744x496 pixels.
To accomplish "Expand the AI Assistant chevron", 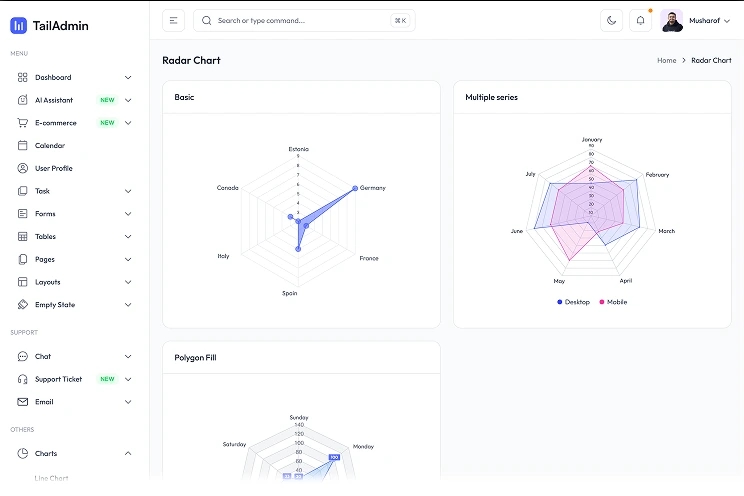I will point(128,100).
